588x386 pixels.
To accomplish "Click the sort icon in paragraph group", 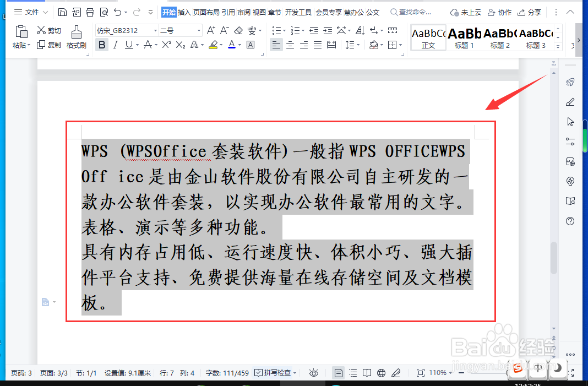I will click(x=360, y=30).
